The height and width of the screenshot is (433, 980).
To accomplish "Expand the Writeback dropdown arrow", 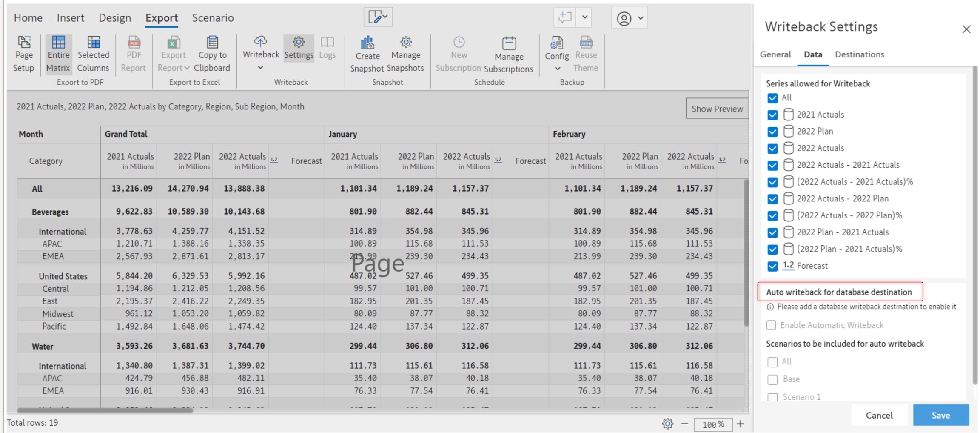I will tap(260, 68).
